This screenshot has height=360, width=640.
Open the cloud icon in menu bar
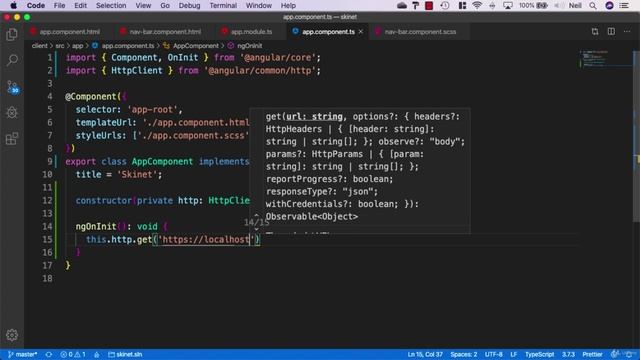pos(402,5)
